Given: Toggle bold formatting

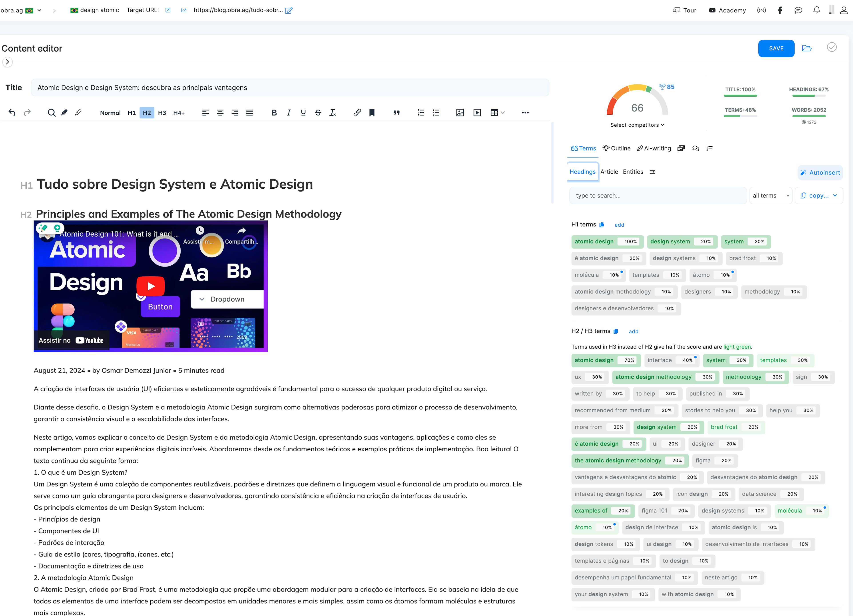Looking at the screenshot, I should point(274,112).
